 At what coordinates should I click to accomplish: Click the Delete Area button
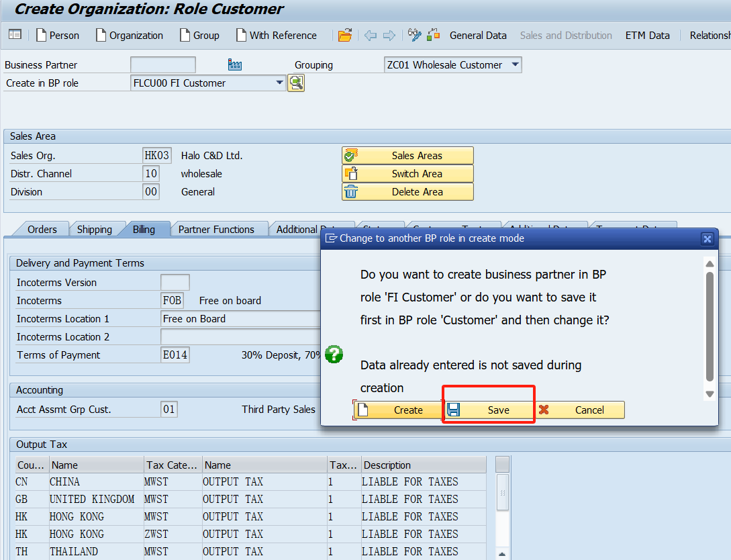point(407,192)
